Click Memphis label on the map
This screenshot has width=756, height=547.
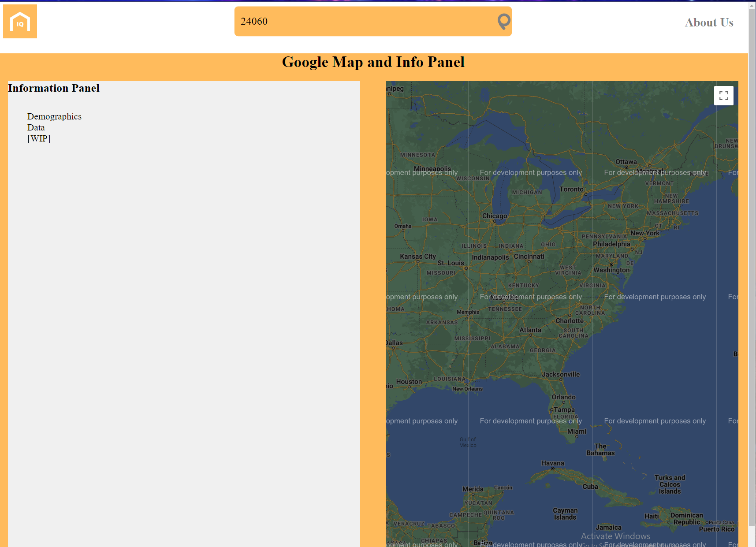point(468,312)
